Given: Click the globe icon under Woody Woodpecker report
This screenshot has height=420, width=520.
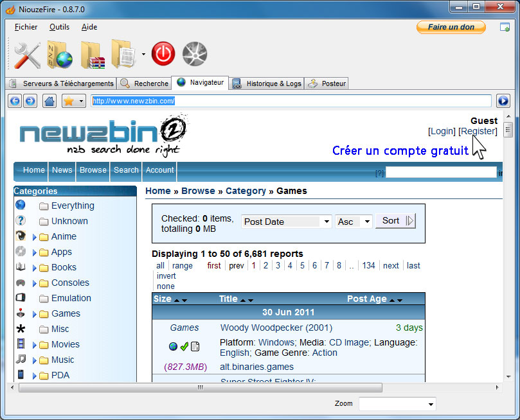Looking at the screenshot, I should point(173,346).
